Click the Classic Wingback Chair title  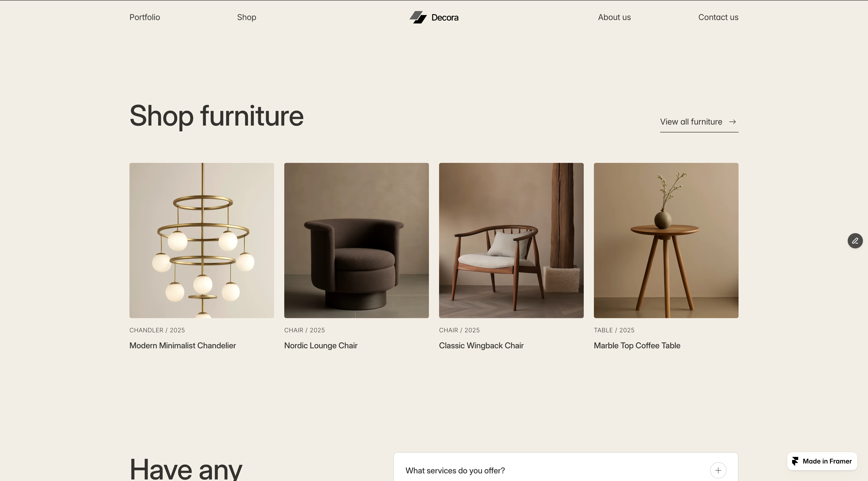coord(481,346)
